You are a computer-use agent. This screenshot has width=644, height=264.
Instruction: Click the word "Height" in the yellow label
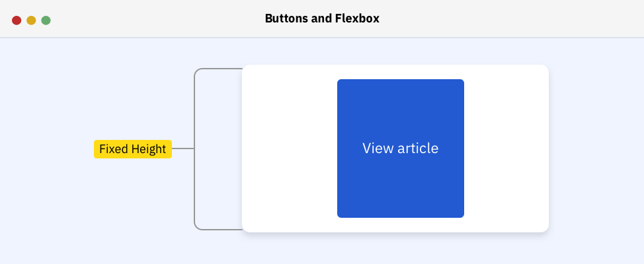(147, 149)
